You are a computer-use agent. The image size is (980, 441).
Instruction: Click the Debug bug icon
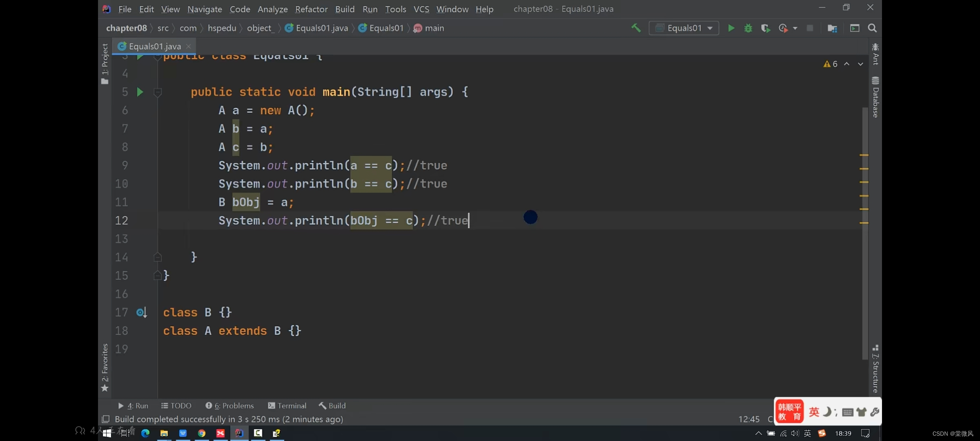[x=748, y=28]
